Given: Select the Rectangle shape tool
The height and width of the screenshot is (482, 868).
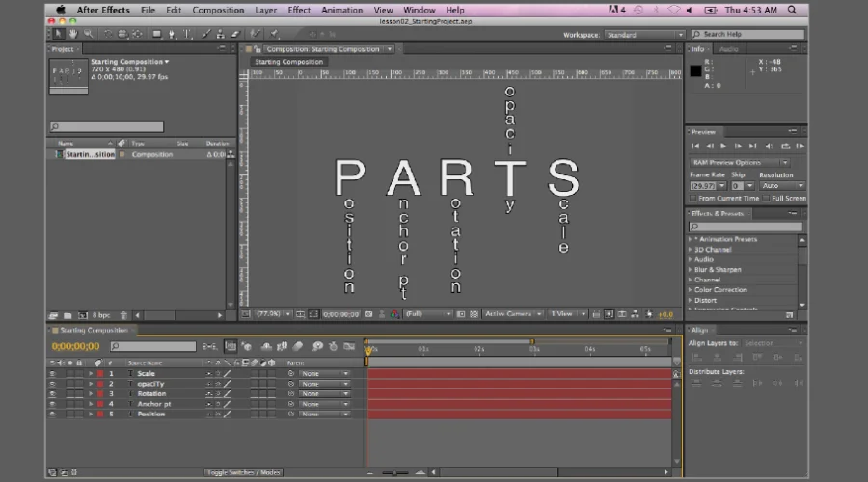Looking at the screenshot, I should coord(157,35).
